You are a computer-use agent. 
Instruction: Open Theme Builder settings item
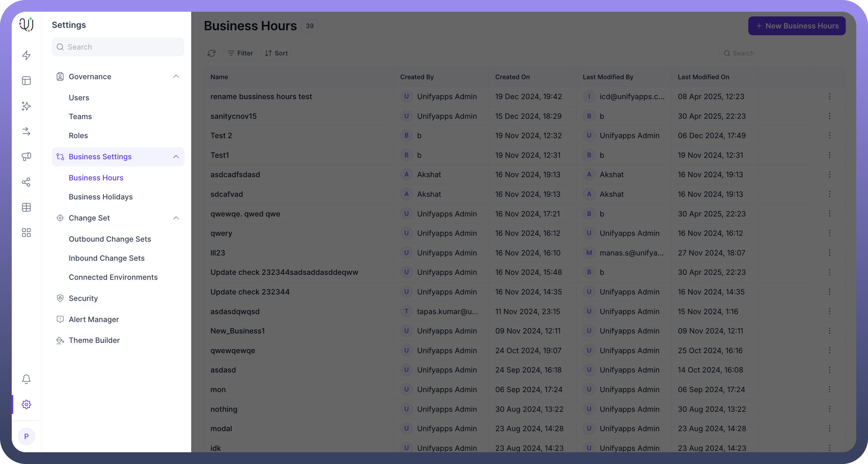(94, 340)
